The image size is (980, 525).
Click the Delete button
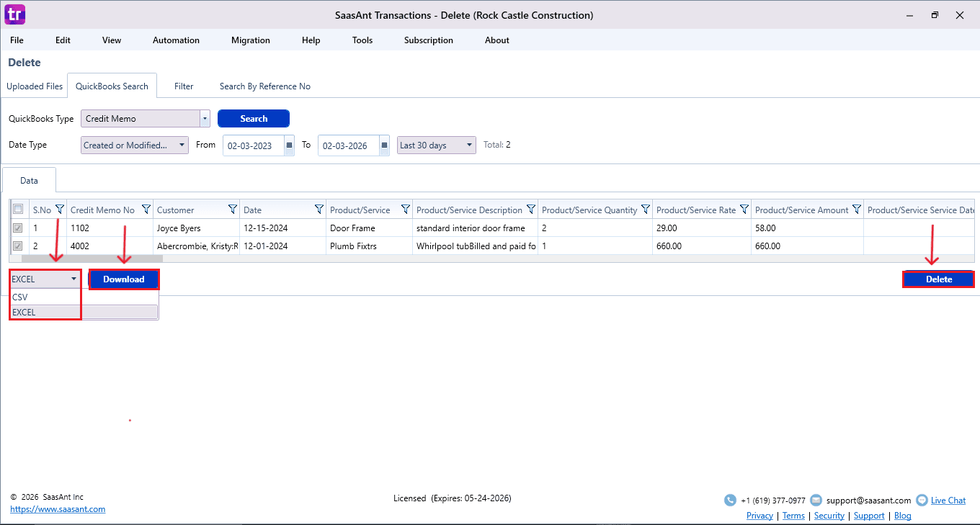point(939,279)
